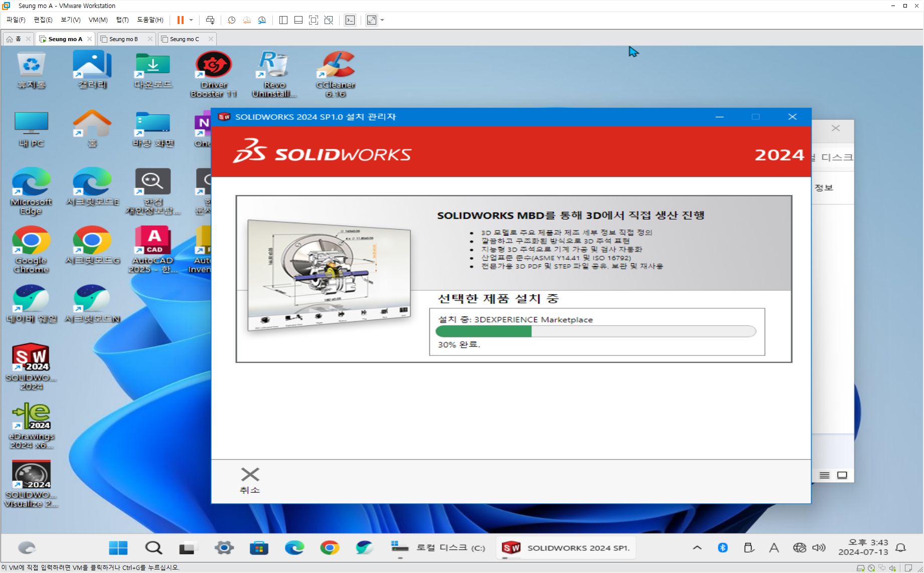924x573 pixels.
Task: Open the 파일(F) menu
Action: pyautogui.click(x=16, y=20)
